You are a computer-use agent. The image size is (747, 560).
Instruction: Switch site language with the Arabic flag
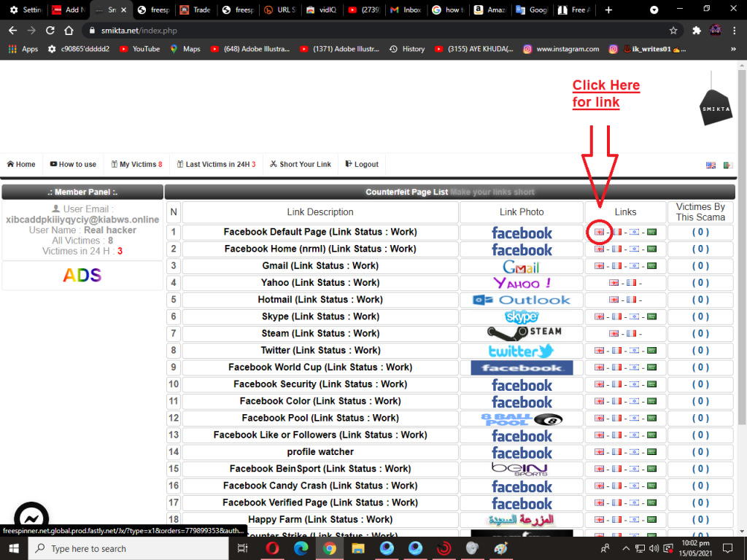pos(728,166)
